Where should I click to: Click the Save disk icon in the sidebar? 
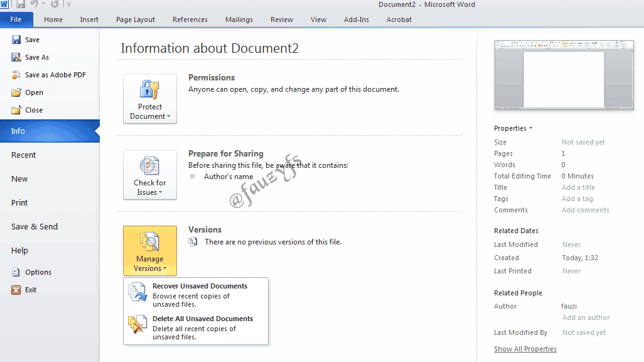pos(16,40)
